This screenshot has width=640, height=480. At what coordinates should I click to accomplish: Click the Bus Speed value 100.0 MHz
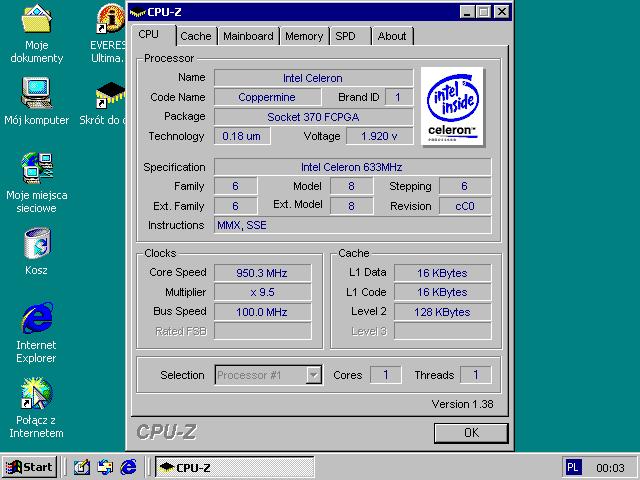pos(262,312)
